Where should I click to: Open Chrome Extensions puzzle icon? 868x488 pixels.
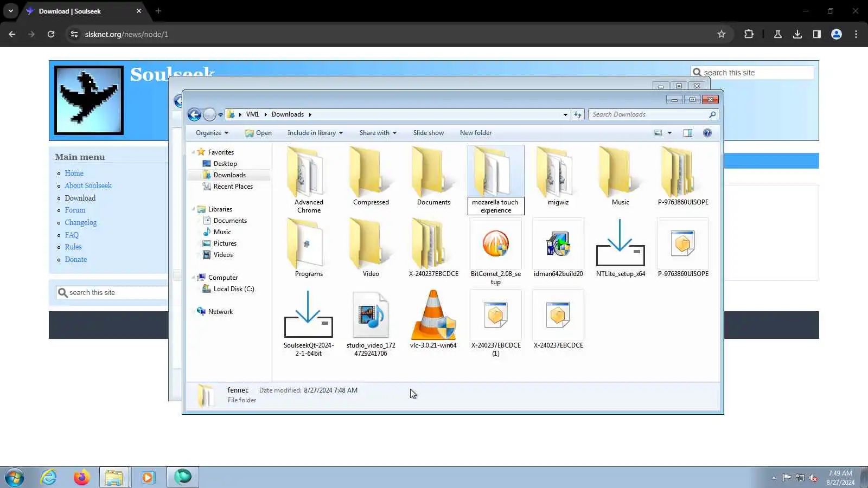(x=749, y=34)
